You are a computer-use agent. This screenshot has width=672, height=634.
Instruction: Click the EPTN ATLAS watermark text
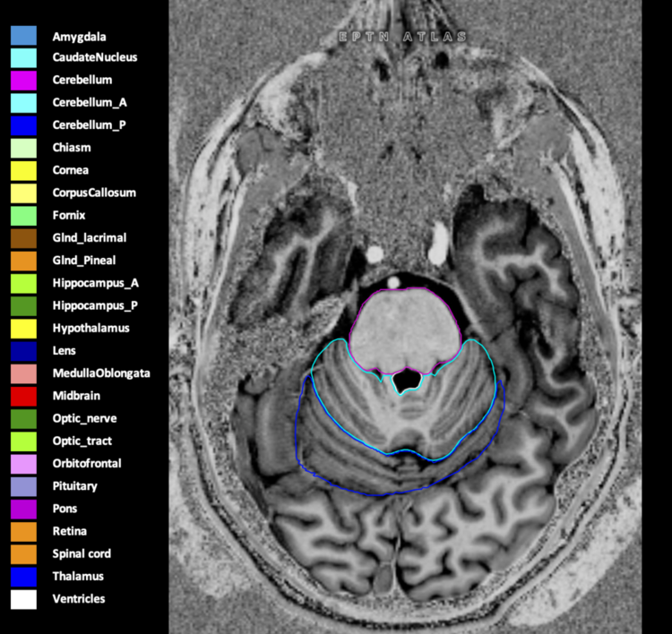click(x=402, y=37)
